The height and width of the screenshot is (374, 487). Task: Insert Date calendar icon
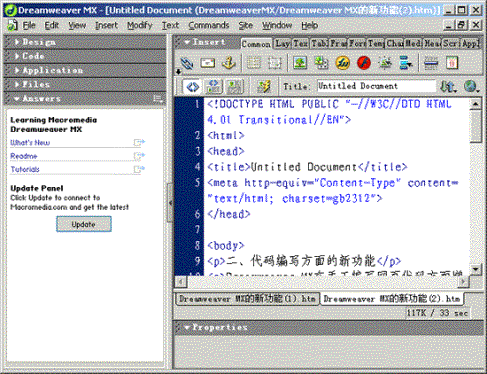[x=452, y=63]
